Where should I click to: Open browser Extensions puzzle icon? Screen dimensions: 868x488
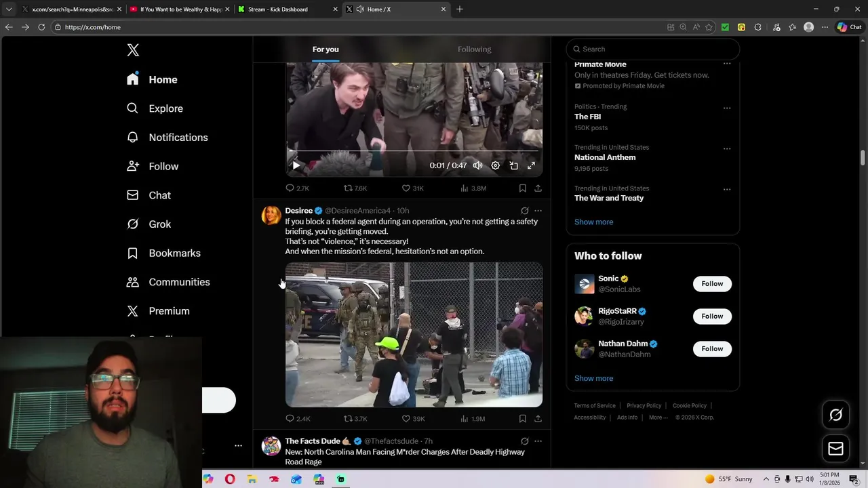pos(757,27)
